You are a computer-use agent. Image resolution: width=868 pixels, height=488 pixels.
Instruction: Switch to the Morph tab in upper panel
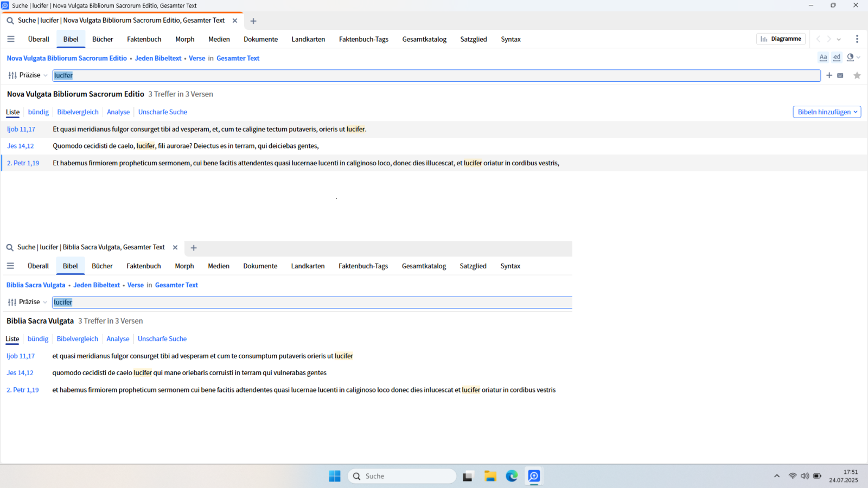tap(184, 39)
